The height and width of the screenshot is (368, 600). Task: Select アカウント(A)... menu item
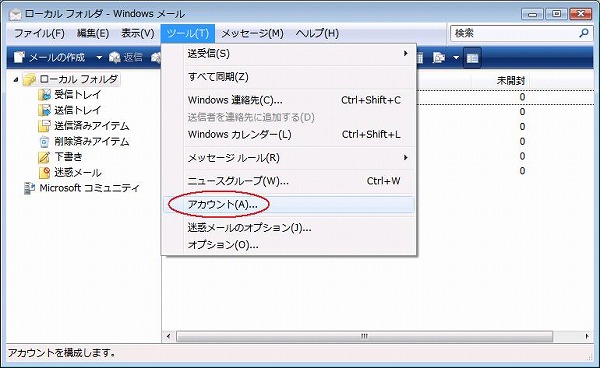pyautogui.click(x=289, y=205)
